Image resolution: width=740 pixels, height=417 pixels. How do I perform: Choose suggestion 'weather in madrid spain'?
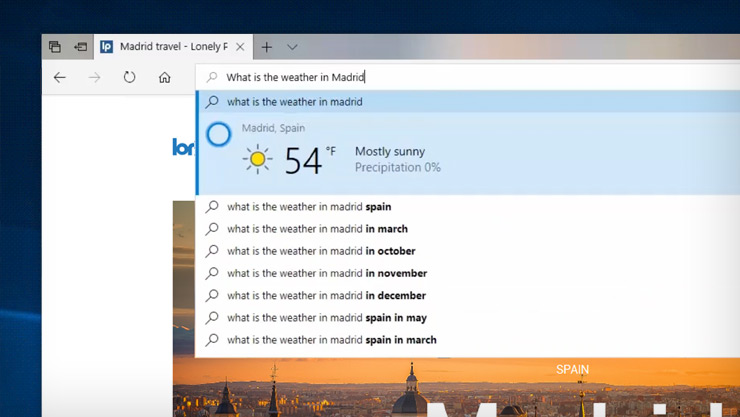468,207
